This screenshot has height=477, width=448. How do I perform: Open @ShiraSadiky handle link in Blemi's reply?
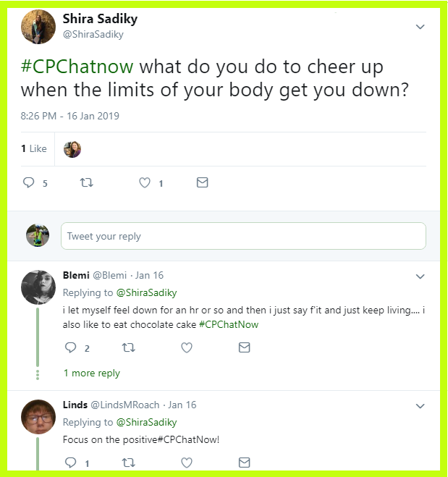tap(146, 293)
